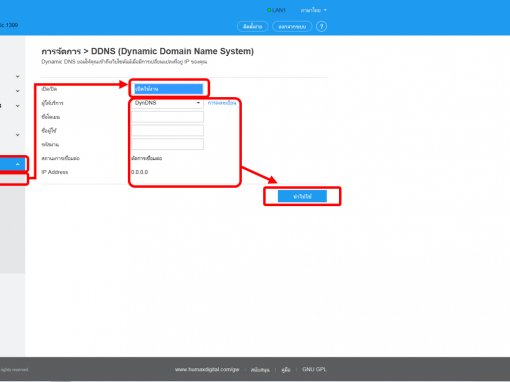The width and height of the screenshot is (510, 382).
Task: Focus the user name input field
Action: click(167, 130)
